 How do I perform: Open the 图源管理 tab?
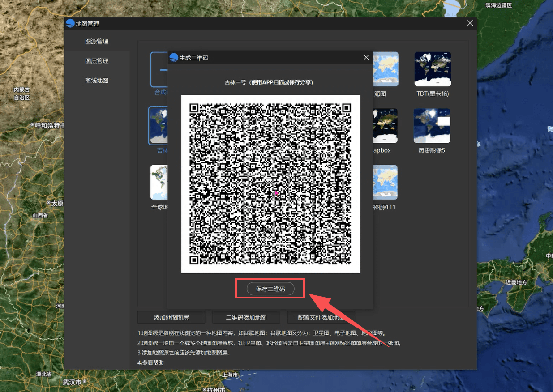(x=97, y=41)
